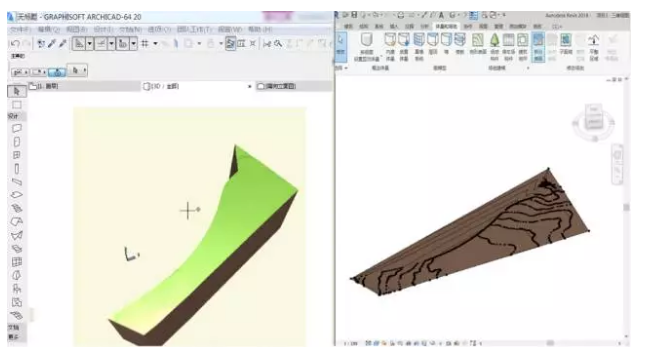Select the Window tool in ArchiCAD toolbox

16,155
